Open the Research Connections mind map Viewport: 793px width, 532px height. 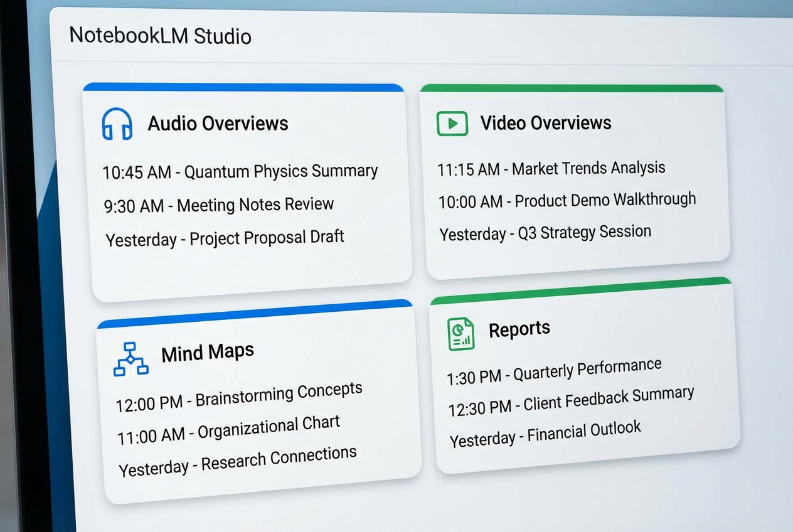click(237, 454)
